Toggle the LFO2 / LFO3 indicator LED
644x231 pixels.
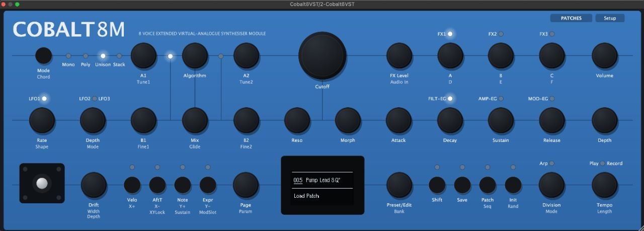point(95,99)
